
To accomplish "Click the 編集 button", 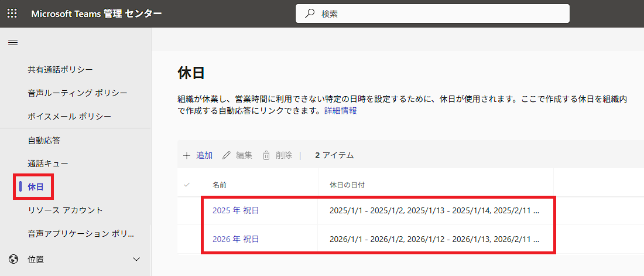I will pos(237,155).
